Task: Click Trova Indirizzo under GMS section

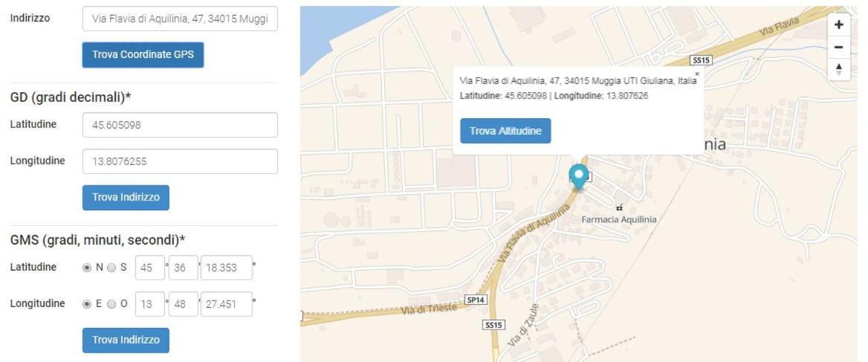Action: pyautogui.click(x=126, y=340)
